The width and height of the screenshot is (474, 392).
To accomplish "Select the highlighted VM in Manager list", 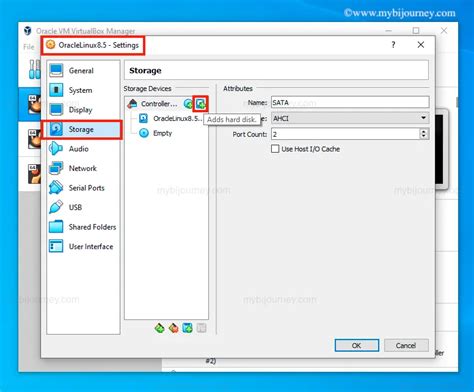I will coord(31,105).
